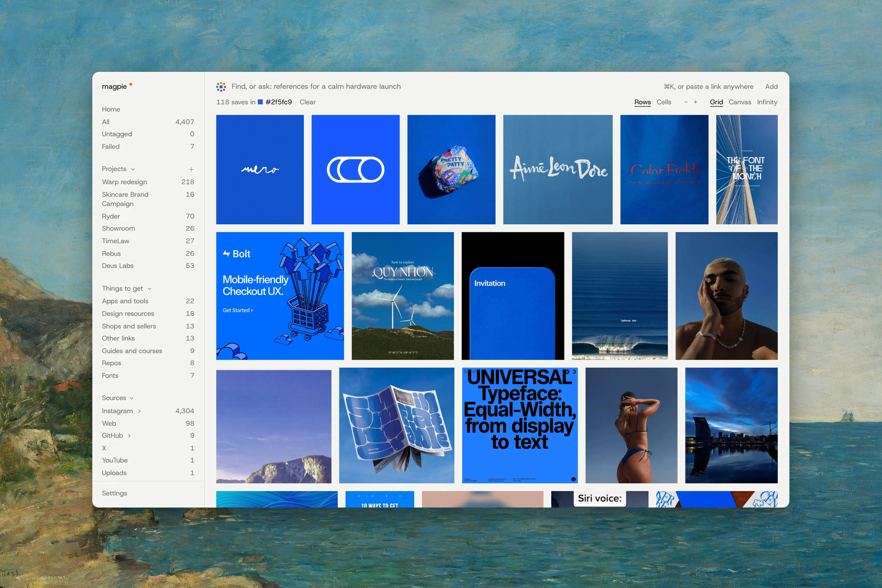Show Untagged saves
882x588 pixels.
point(148,134)
